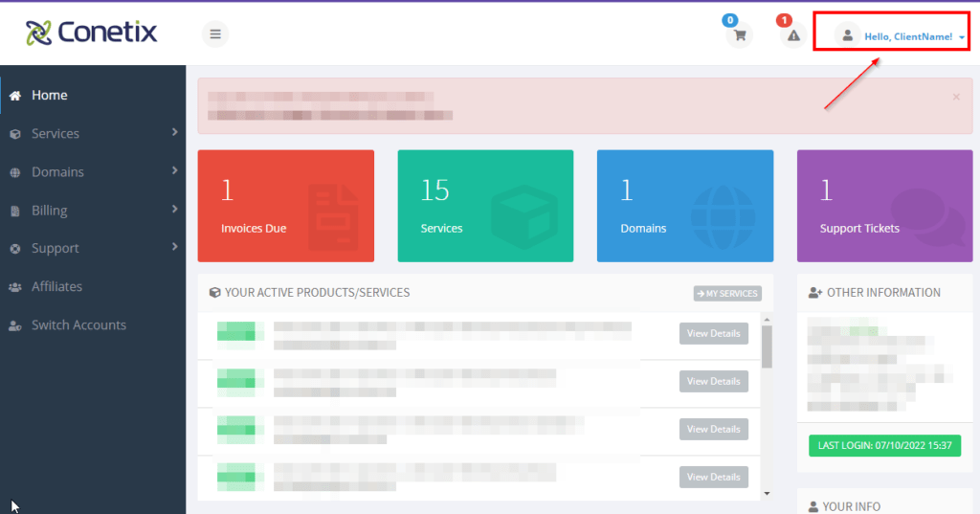Click the Your Active Products/Services heading
Image resolution: width=980 pixels, height=514 pixels.
(318, 293)
